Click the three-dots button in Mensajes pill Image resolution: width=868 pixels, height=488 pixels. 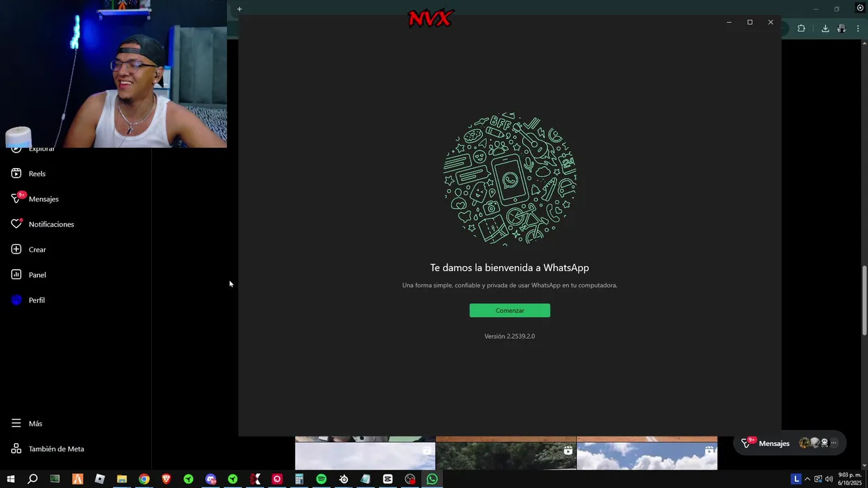(x=834, y=443)
